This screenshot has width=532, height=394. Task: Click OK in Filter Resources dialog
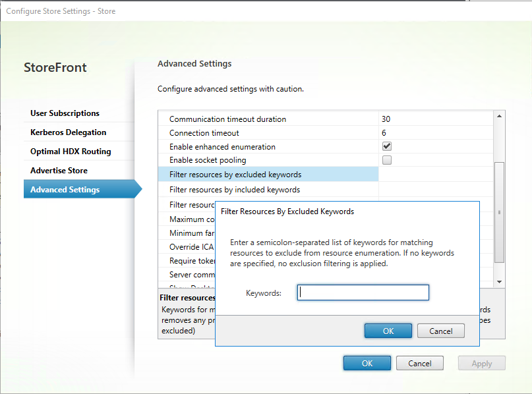[x=388, y=331]
